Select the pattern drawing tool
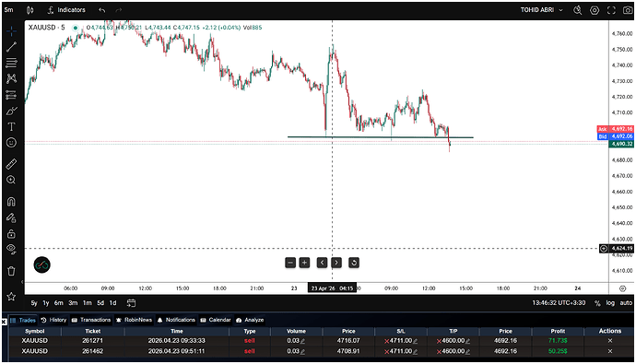 11,78
